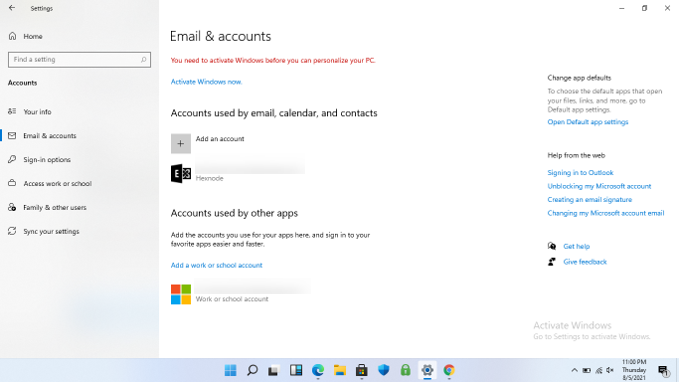Click the Activate Windows now link
The image size is (679, 382).
click(206, 82)
